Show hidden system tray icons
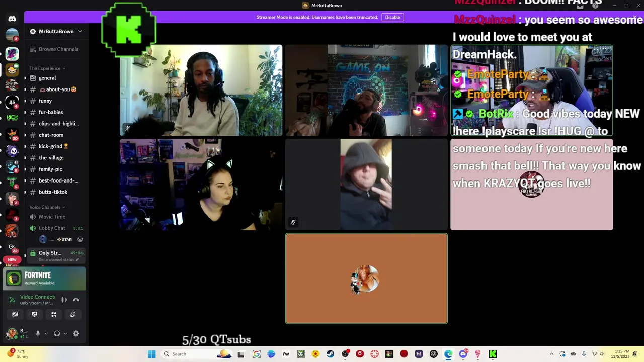644x362 pixels. tap(551, 354)
